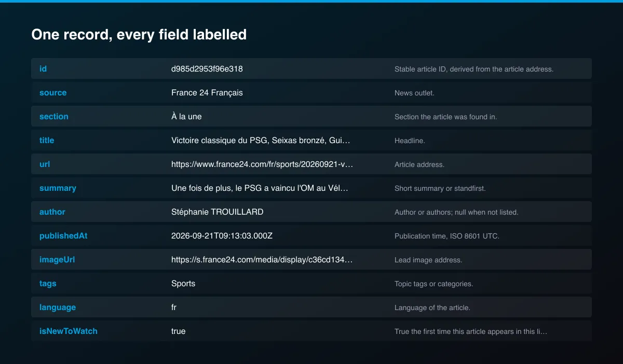This screenshot has width=623, height=364.
Task: Select the "author" field name
Action: pyautogui.click(x=52, y=212)
